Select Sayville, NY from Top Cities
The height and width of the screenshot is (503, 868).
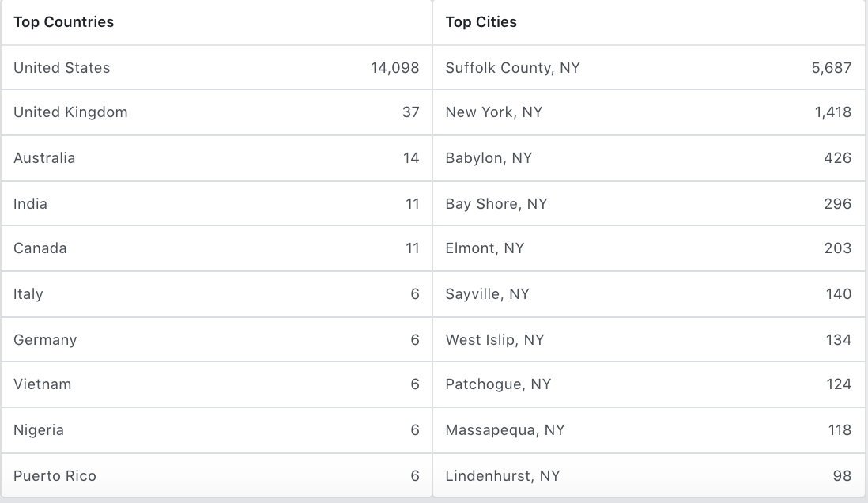[487, 294]
